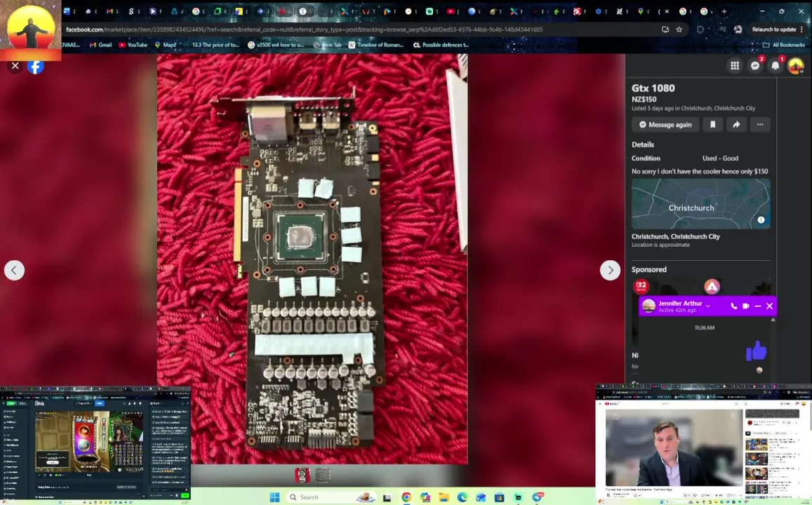The height and width of the screenshot is (505, 812).
Task: Open '13.3 The price of to...' bookmark
Action: point(215,45)
